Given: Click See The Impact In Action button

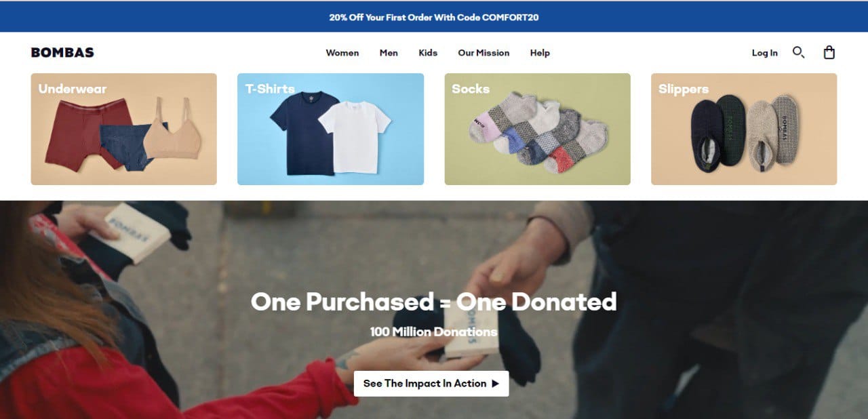Looking at the screenshot, I should pyautogui.click(x=431, y=384).
